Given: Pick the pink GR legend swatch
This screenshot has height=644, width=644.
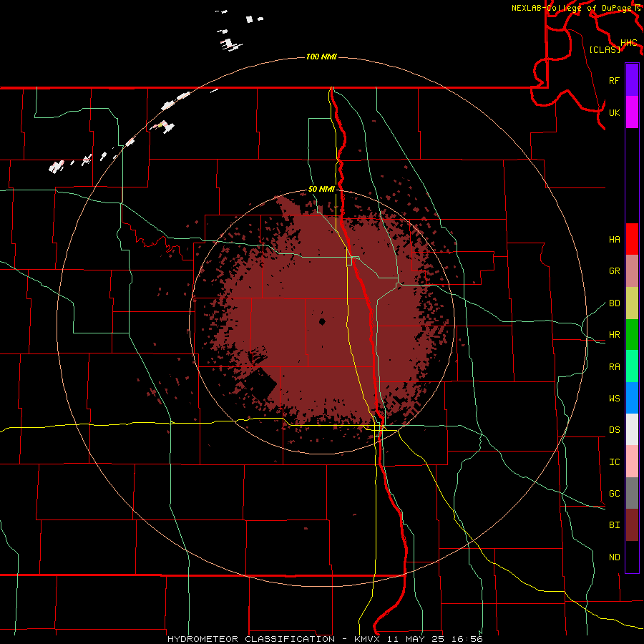Looking at the screenshot, I should [x=632, y=270].
